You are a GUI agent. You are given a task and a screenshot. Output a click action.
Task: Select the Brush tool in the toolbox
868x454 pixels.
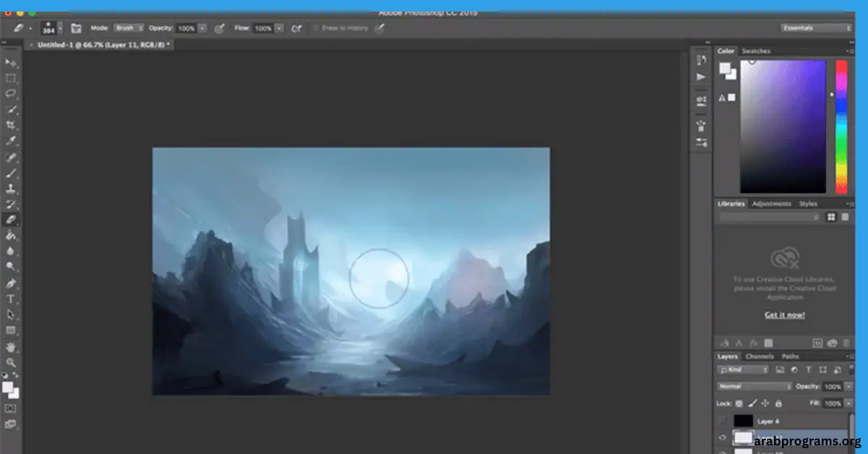pyautogui.click(x=11, y=173)
